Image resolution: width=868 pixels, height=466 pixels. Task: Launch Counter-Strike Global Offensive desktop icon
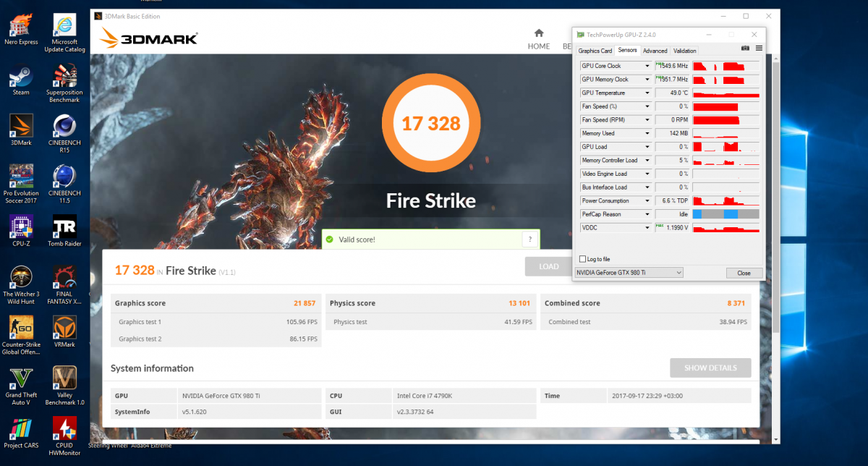pyautogui.click(x=21, y=334)
